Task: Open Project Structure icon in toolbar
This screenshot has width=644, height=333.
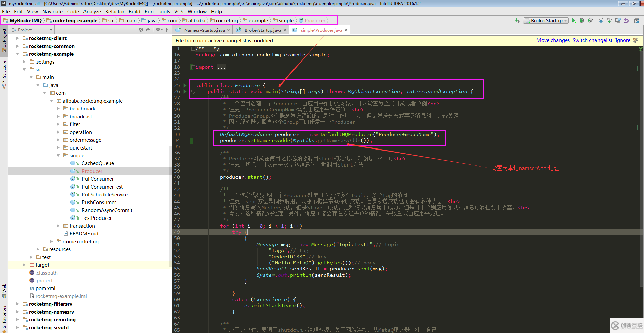Action: [637, 21]
